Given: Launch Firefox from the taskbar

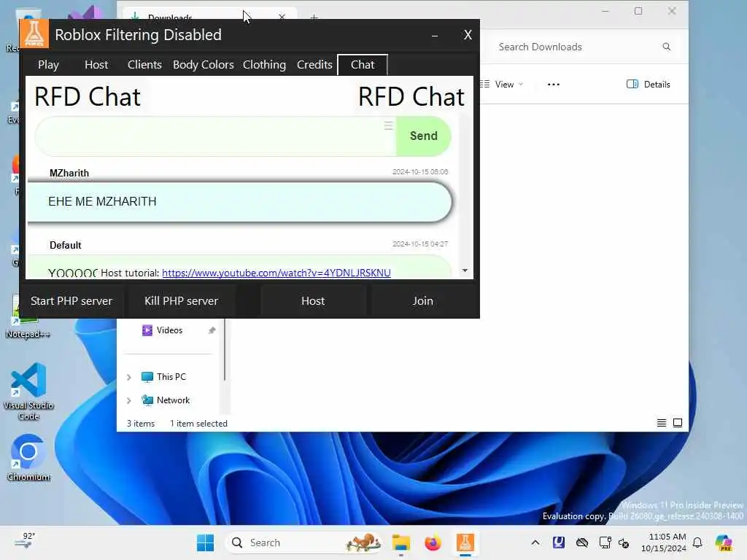Looking at the screenshot, I should pos(433,542).
